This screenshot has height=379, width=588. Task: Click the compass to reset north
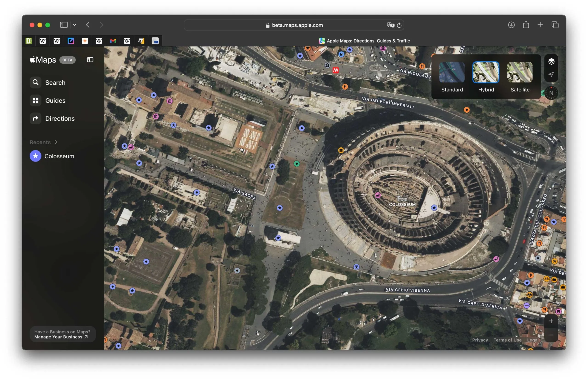point(551,93)
